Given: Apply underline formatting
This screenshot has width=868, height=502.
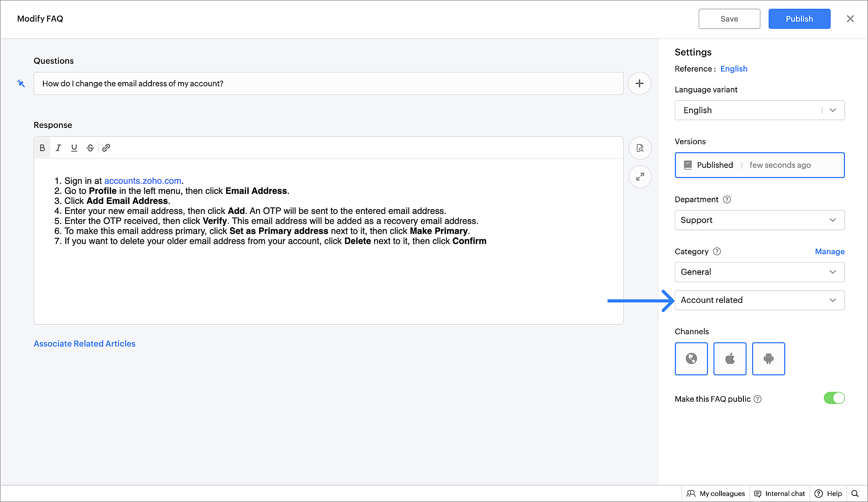Looking at the screenshot, I should point(74,148).
